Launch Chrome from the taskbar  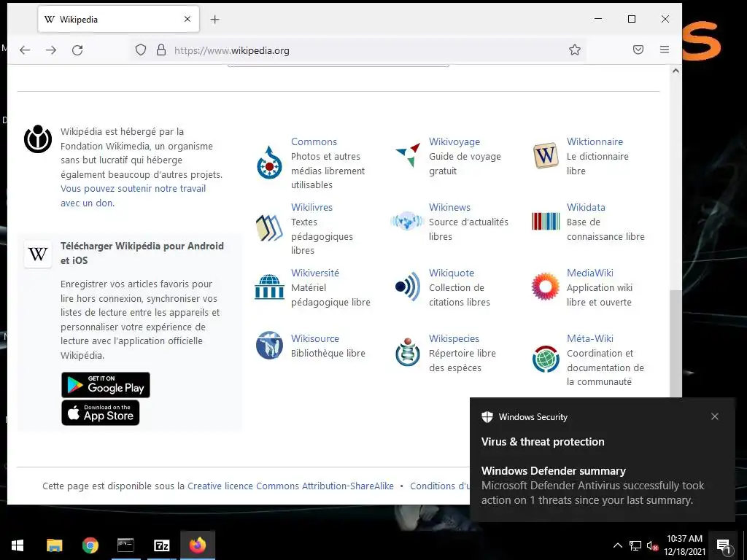click(x=90, y=545)
